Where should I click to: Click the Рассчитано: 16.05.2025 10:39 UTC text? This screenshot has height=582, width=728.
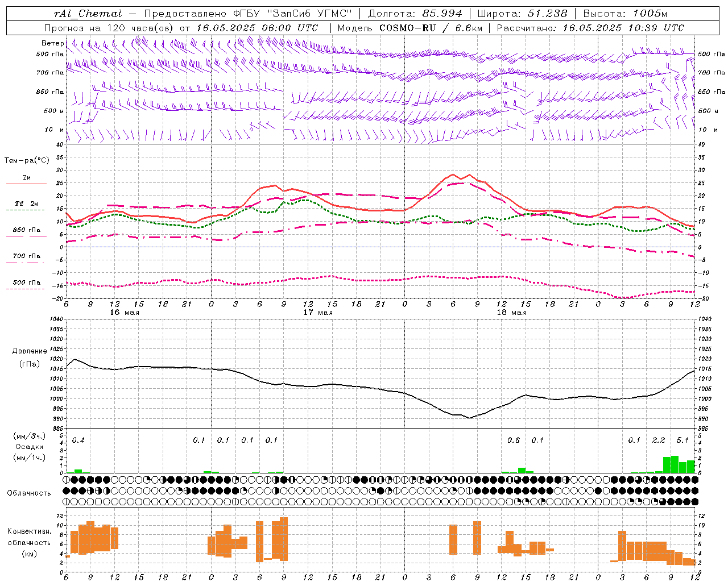coord(590,28)
